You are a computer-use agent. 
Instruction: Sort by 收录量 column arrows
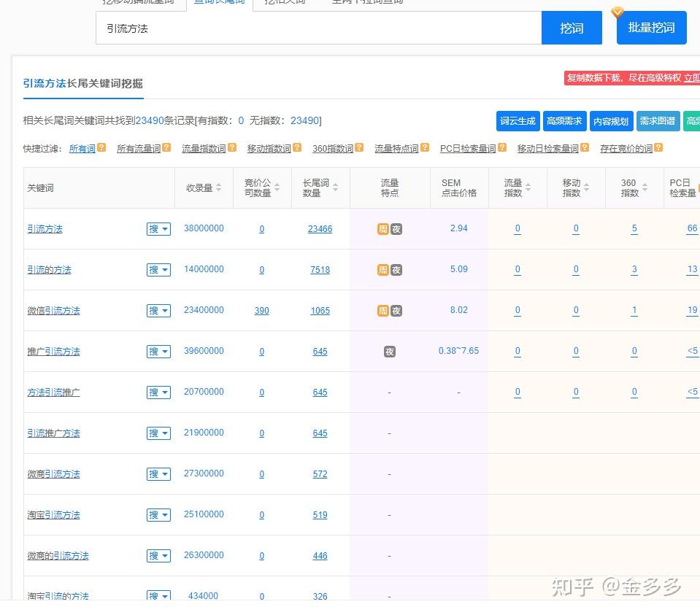pyautogui.click(x=219, y=187)
